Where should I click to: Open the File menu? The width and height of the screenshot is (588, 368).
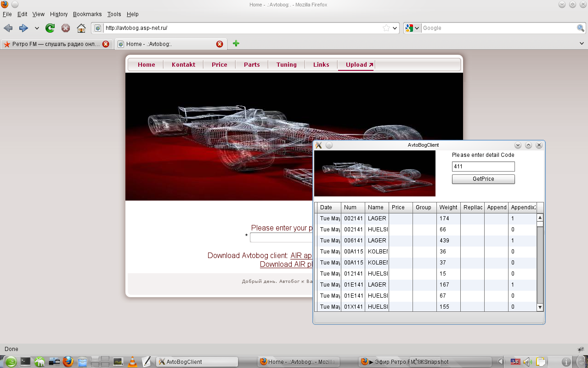point(7,14)
